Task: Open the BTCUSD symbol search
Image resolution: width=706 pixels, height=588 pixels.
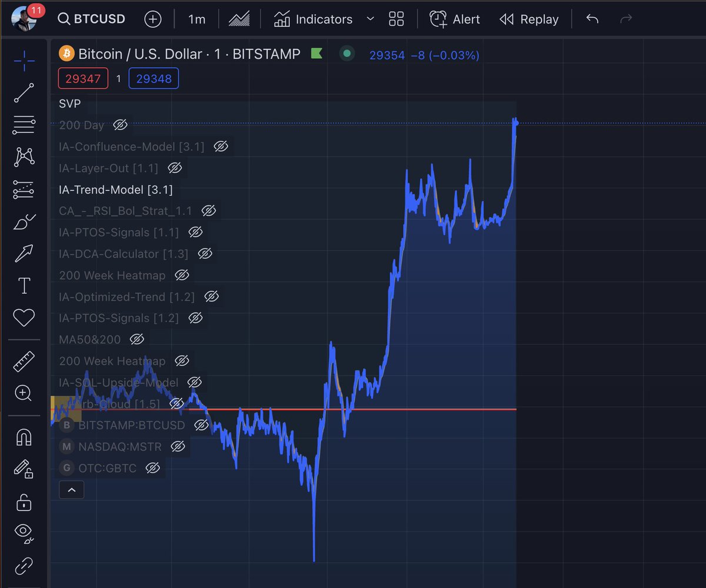Action: pyautogui.click(x=91, y=19)
